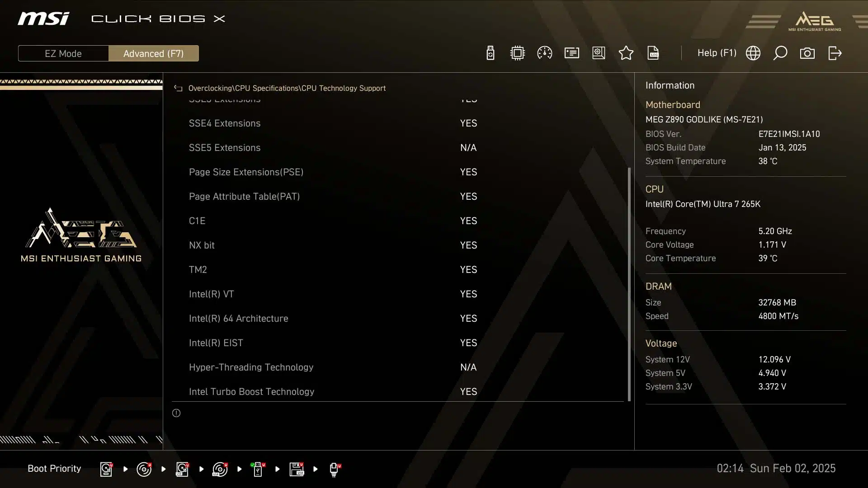Viewport: 868px width, 488px height.
Task: Click the CPU chip icon in toolbar
Action: [x=517, y=53]
